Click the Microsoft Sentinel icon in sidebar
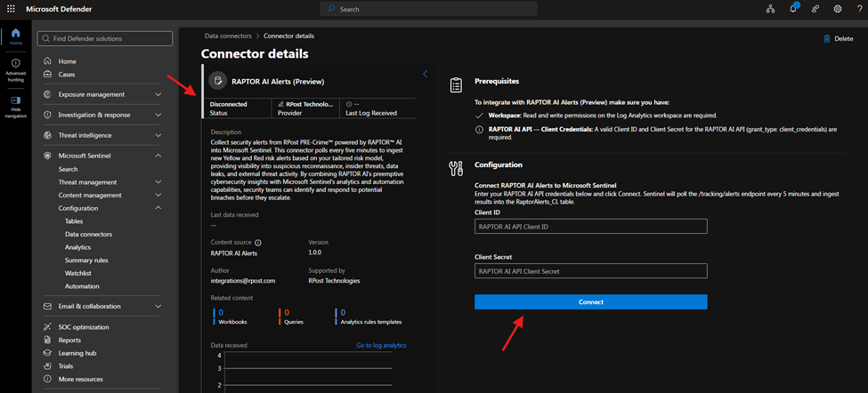This screenshot has height=393, width=868. 47,156
